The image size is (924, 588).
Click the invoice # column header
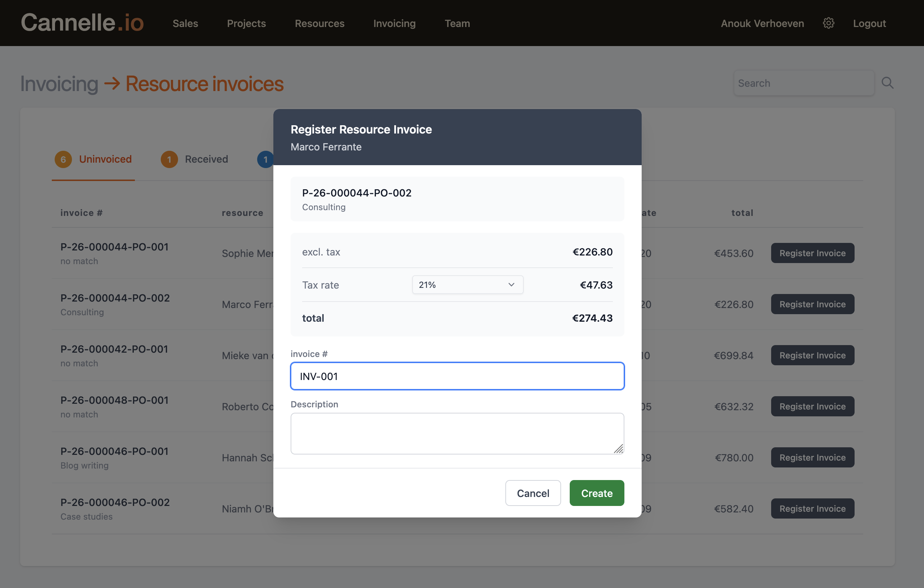(81, 213)
